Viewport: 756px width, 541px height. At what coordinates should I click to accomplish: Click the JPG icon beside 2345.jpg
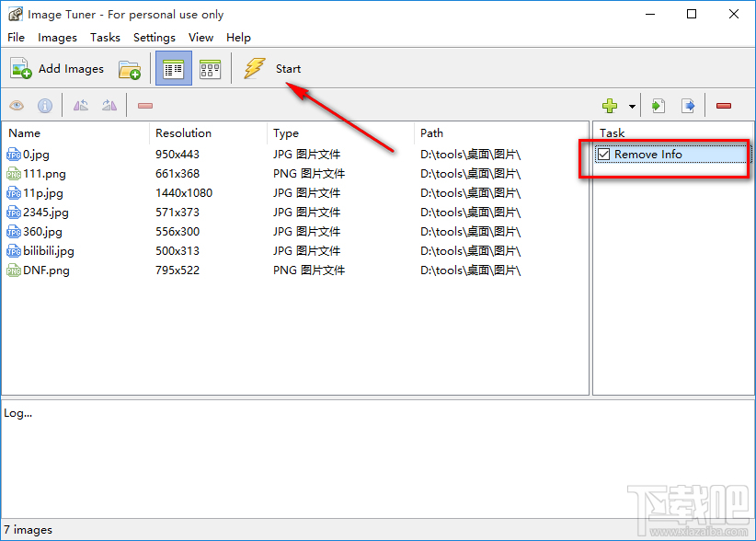(x=14, y=213)
